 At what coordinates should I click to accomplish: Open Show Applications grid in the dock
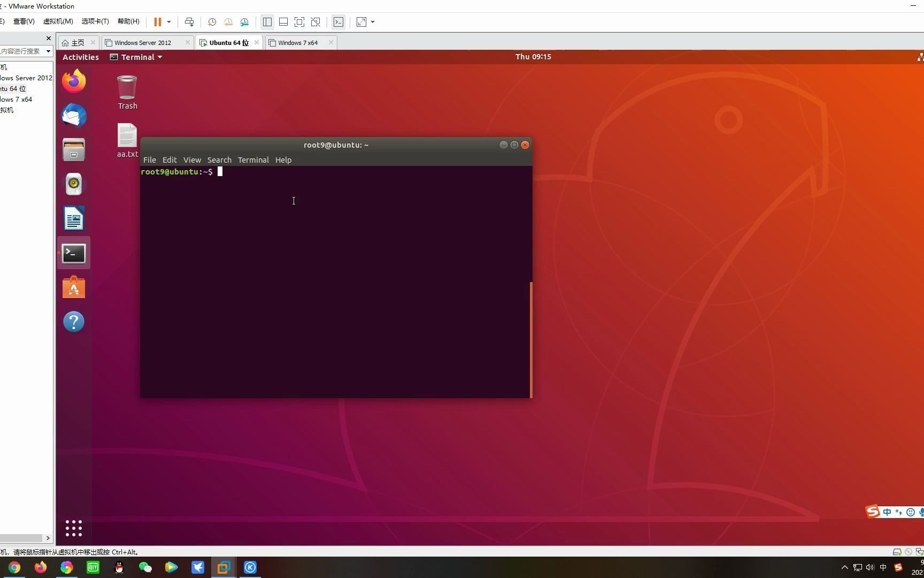(x=73, y=528)
